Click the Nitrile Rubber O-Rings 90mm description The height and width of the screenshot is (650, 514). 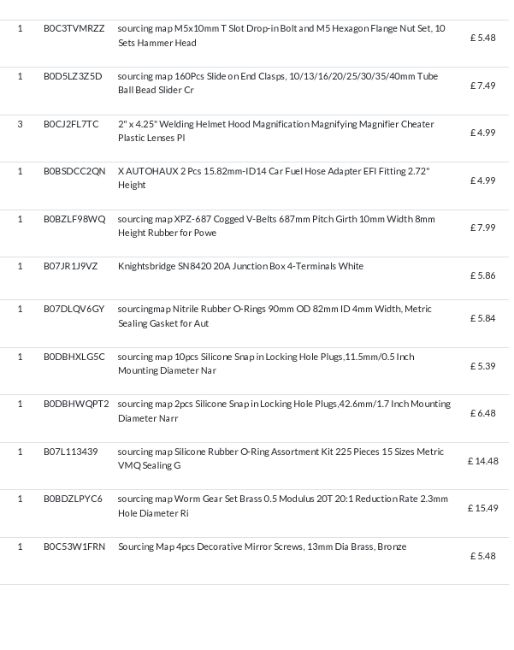click(274, 316)
